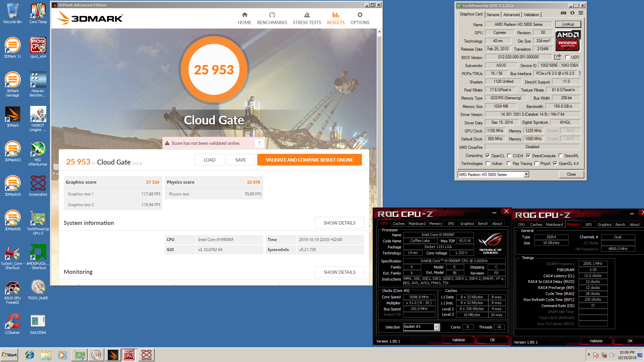This screenshot has height=362, width=644.
Task: Toggle DirectML checkbox in GPU-Z
Action: pyautogui.click(x=560, y=156)
